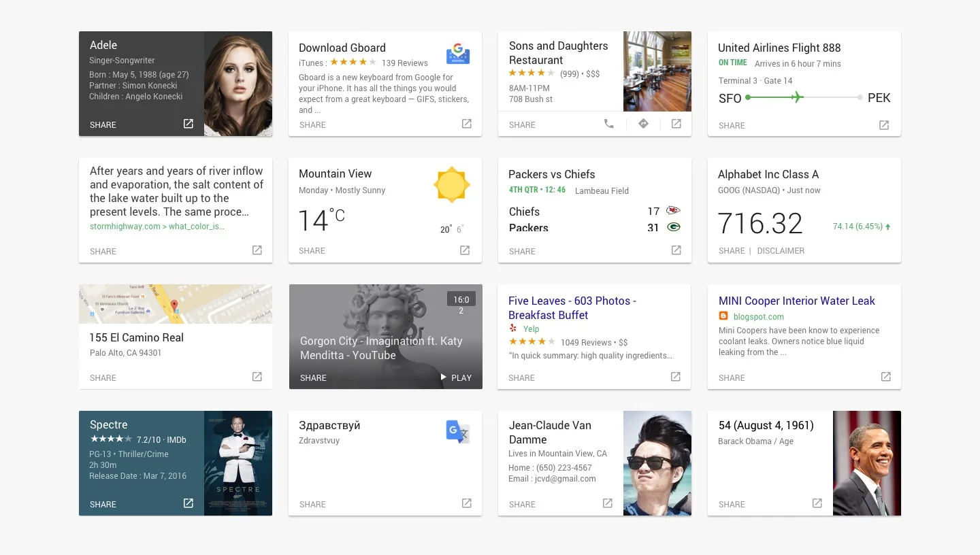The height and width of the screenshot is (555, 980).
Task: Click the Yelp logo icon
Action: coord(513,329)
